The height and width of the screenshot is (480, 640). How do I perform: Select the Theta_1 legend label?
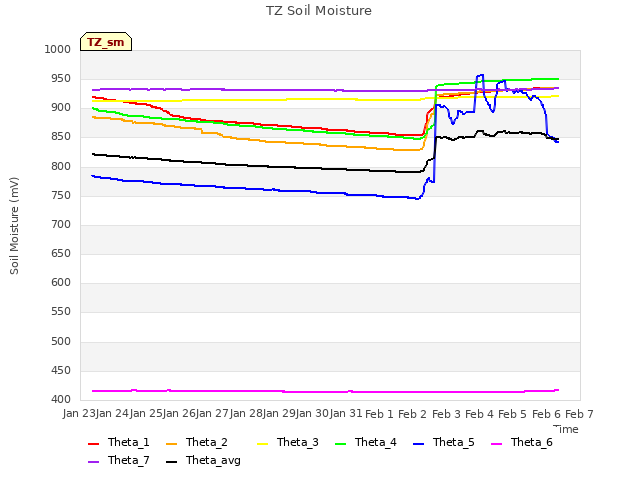129,442
